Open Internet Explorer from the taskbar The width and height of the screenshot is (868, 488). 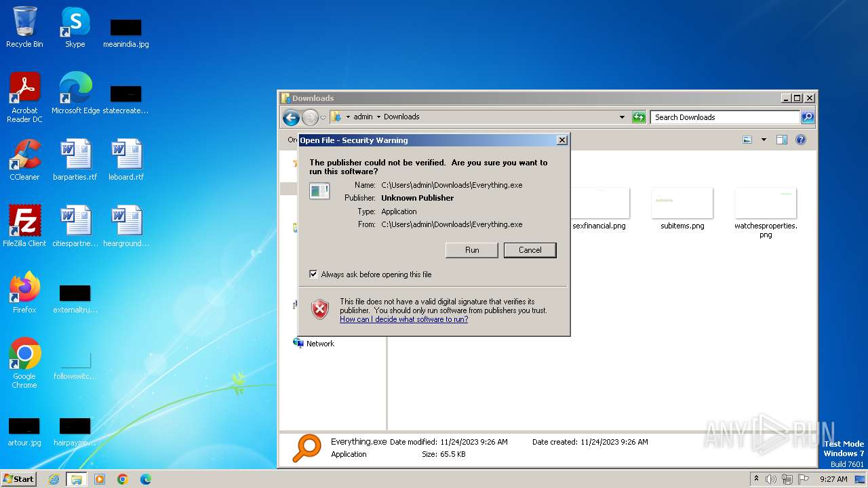point(54,479)
